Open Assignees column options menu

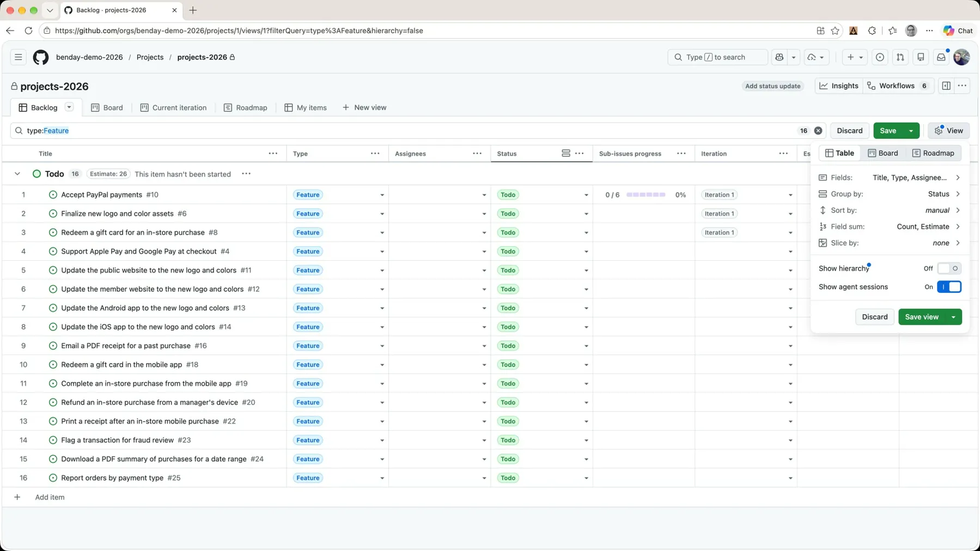pyautogui.click(x=477, y=154)
